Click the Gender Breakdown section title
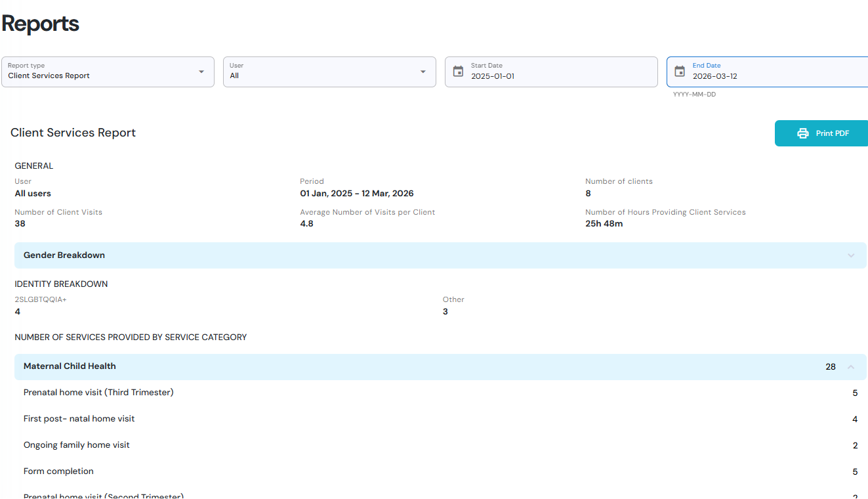The image size is (868, 499). [64, 255]
